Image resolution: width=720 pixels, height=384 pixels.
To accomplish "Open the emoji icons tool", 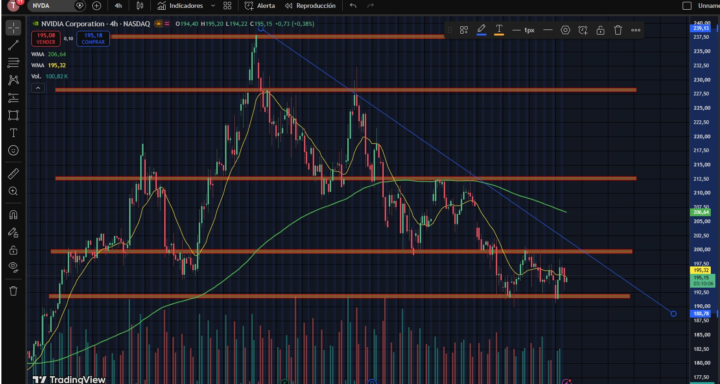I will [x=13, y=150].
